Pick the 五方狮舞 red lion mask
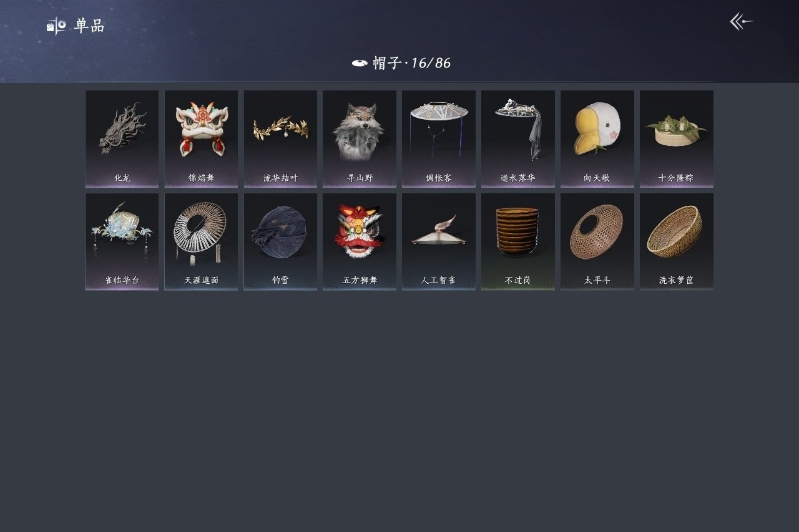This screenshot has height=532, width=799. 360,241
